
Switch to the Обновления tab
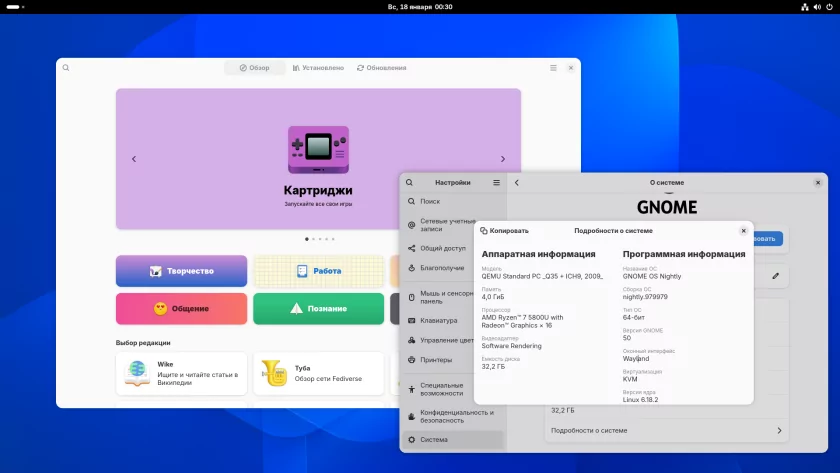click(381, 68)
